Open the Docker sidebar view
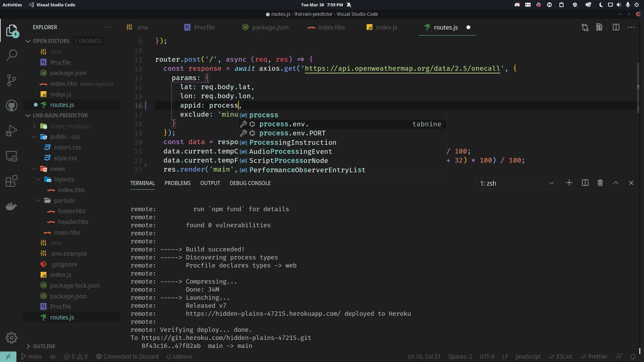This screenshot has width=644, height=362. (x=11, y=206)
